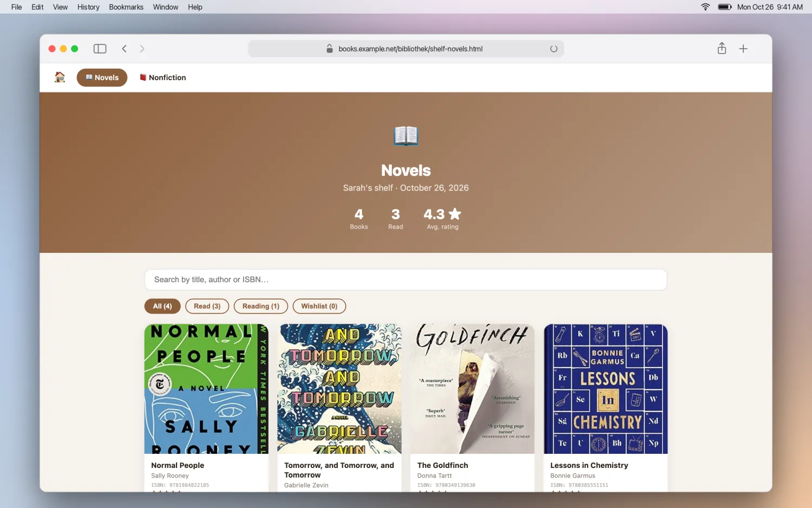Open a new tab with the plus icon
Image resolution: width=812 pixels, height=508 pixels.
click(x=743, y=49)
